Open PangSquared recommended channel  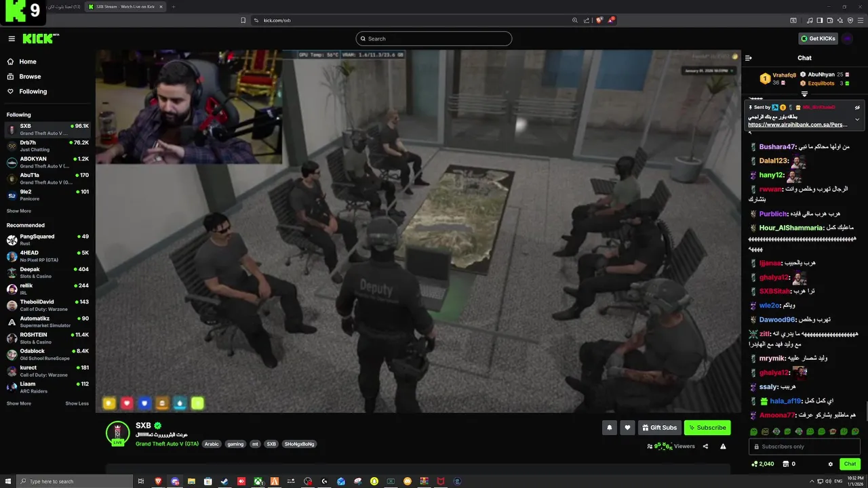point(47,239)
